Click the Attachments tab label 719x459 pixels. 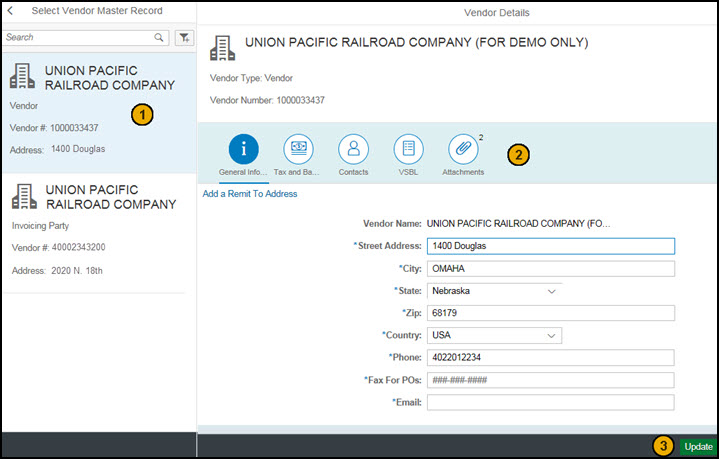pyautogui.click(x=463, y=172)
